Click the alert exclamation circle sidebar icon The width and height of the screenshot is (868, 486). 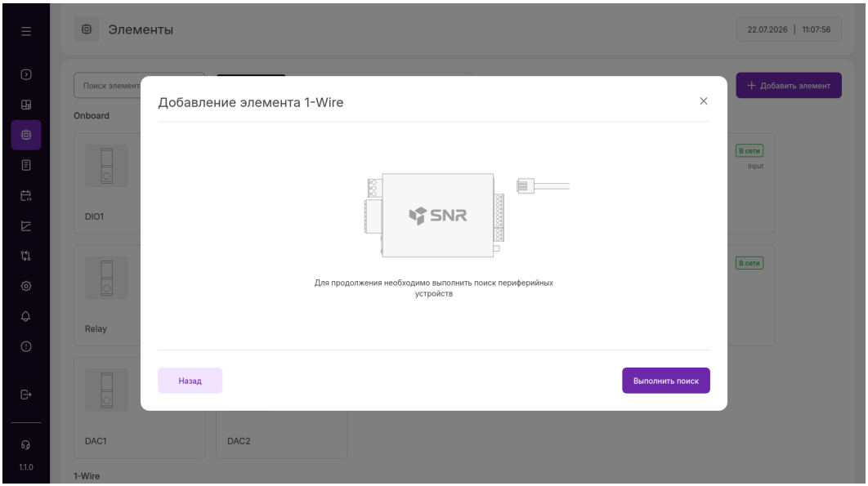(26, 346)
